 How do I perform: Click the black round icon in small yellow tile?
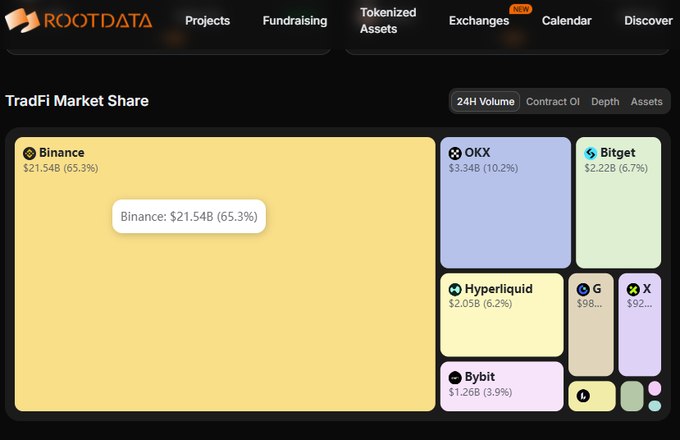[x=583, y=395]
